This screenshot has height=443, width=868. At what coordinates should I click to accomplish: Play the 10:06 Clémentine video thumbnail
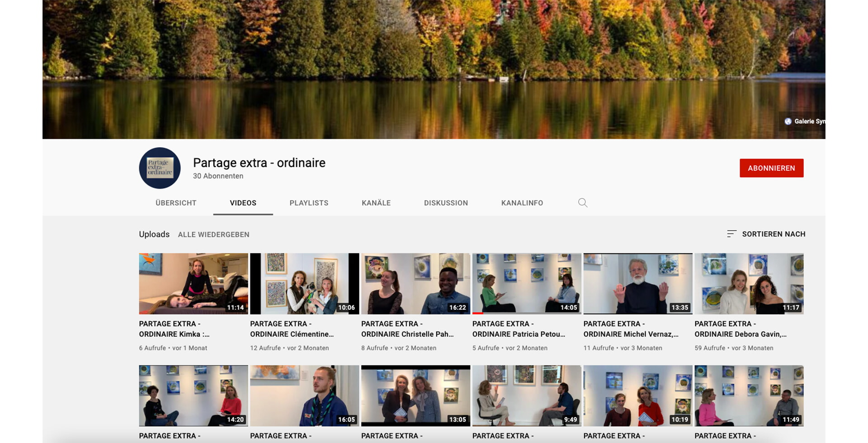[x=304, y=284]
